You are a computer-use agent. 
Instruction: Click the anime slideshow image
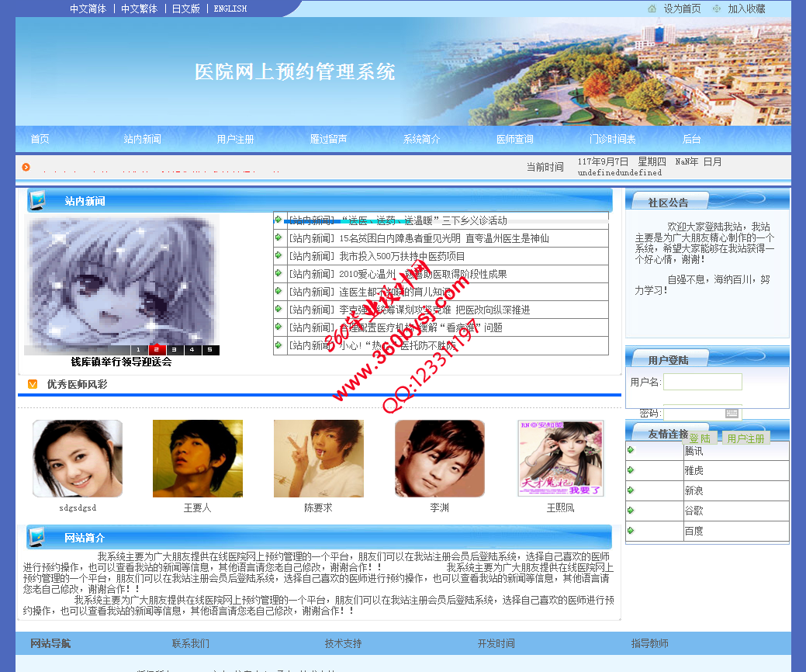tap(122, 281)
